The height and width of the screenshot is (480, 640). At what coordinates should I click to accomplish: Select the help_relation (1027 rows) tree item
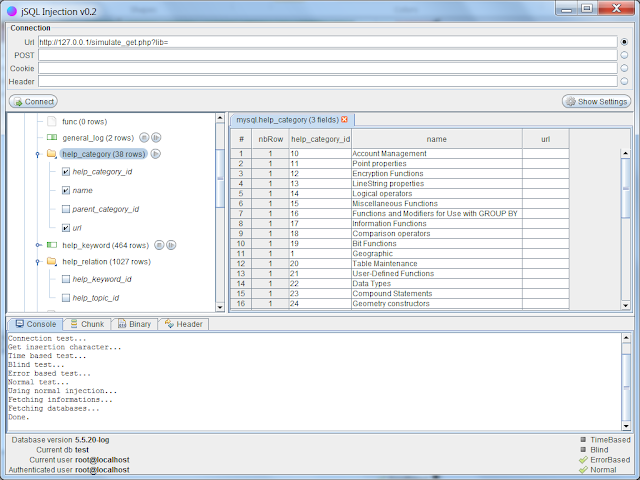107,262
